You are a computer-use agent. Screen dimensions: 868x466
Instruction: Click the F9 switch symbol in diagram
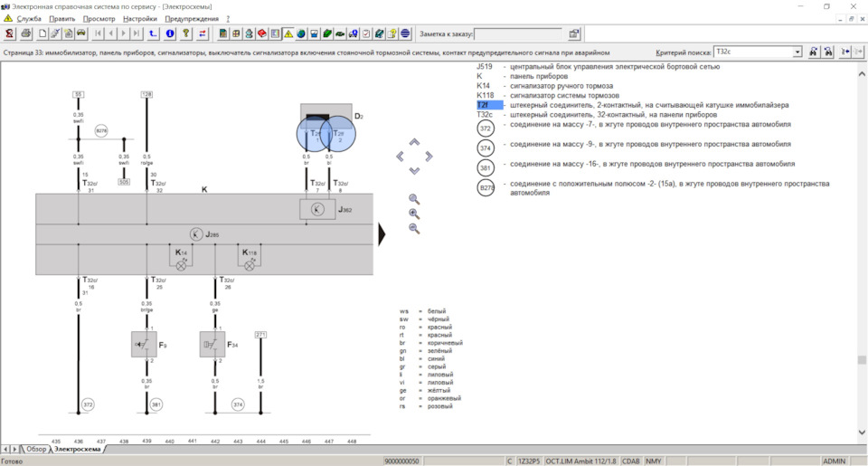[144, 345]
